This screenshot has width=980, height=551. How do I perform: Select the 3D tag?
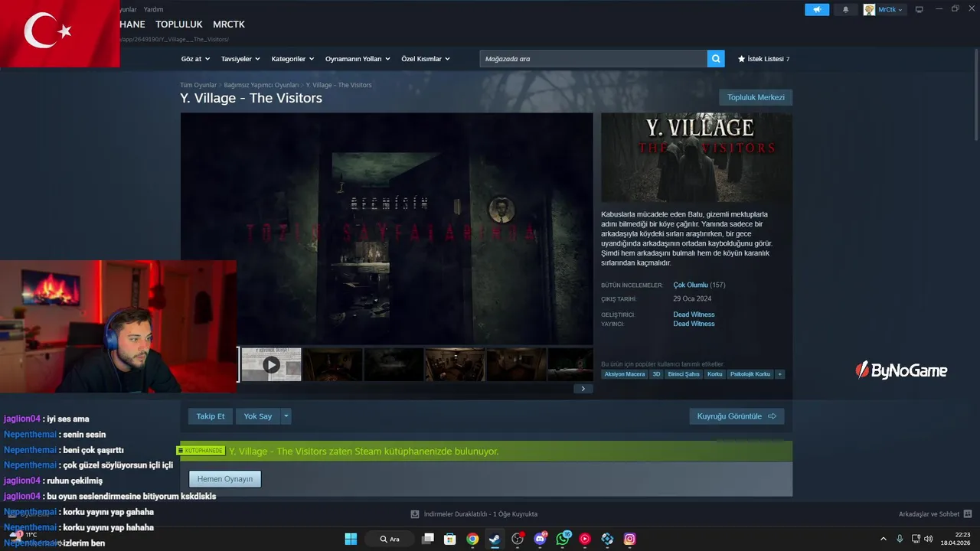tap(656, 374)
